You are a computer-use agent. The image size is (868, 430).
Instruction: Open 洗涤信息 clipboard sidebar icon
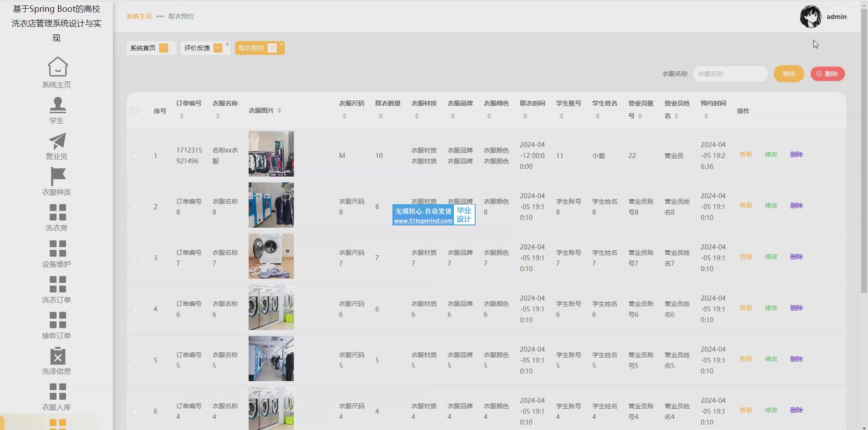tap(57, 355)
